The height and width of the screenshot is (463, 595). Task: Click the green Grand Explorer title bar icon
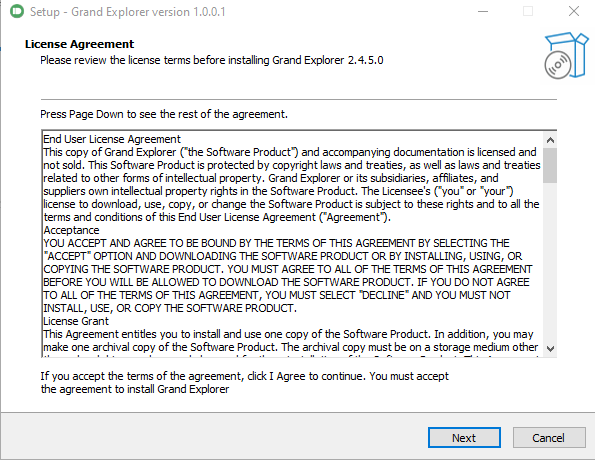[17, 11]
